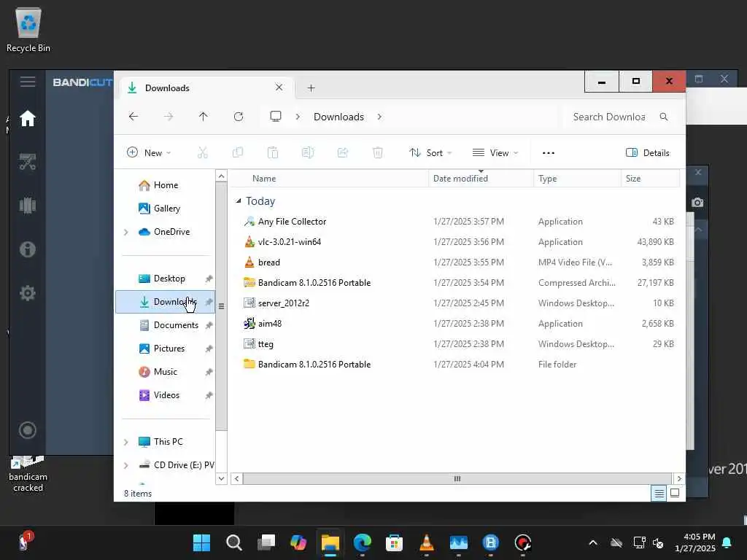Expand CD Drive (E:) node

[125, 465]
